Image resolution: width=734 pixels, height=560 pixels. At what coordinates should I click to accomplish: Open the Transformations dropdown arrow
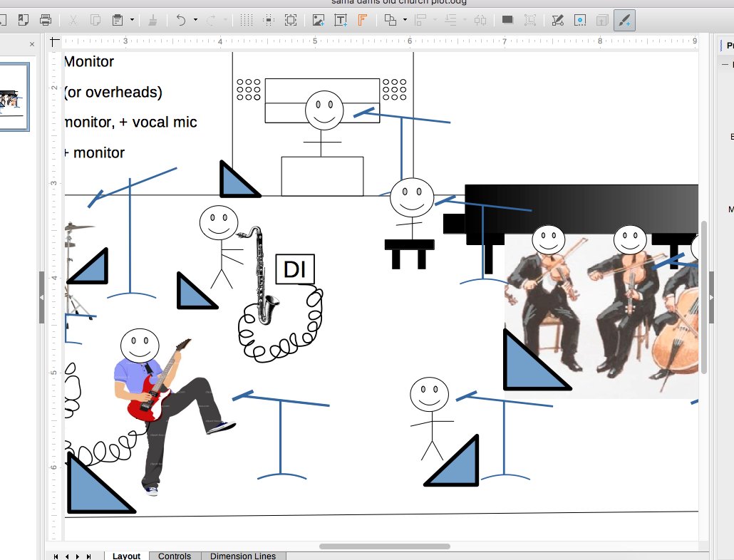click(405, 20)
